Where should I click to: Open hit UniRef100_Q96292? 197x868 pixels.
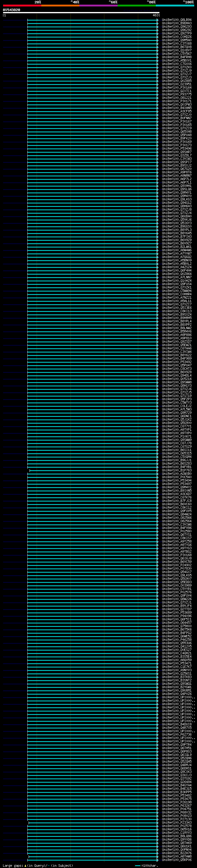click(x=176, y=30)
